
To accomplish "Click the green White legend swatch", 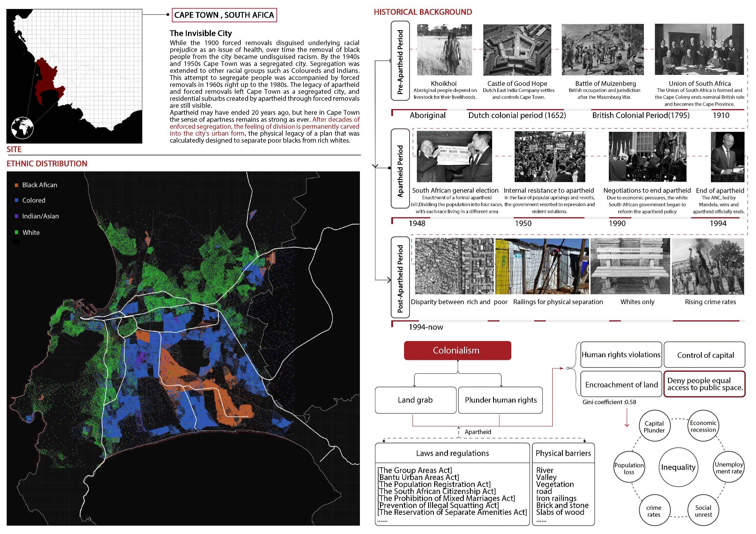I will coord(16,232).
